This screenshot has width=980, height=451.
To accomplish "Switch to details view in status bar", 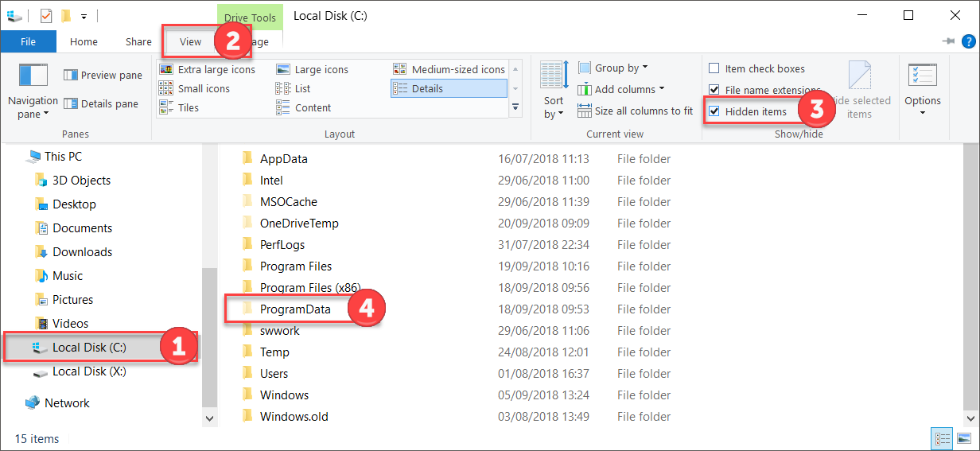I will pyautogui.click(x=943, y=438).
